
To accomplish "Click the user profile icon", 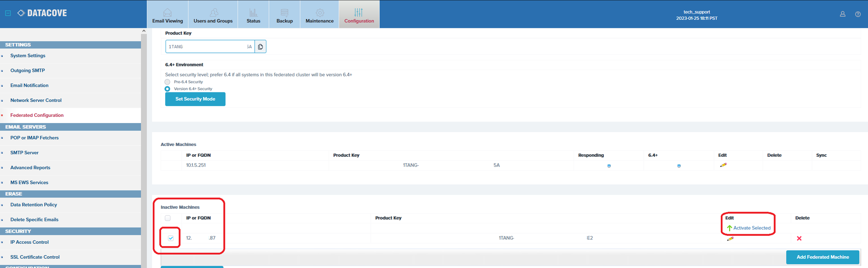I will click(842, 14).
